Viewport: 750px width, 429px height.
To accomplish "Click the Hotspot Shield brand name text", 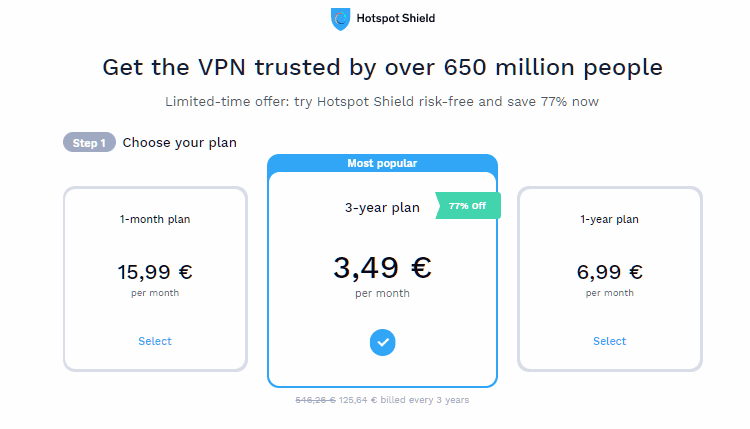I will click(x=396, y=18).
